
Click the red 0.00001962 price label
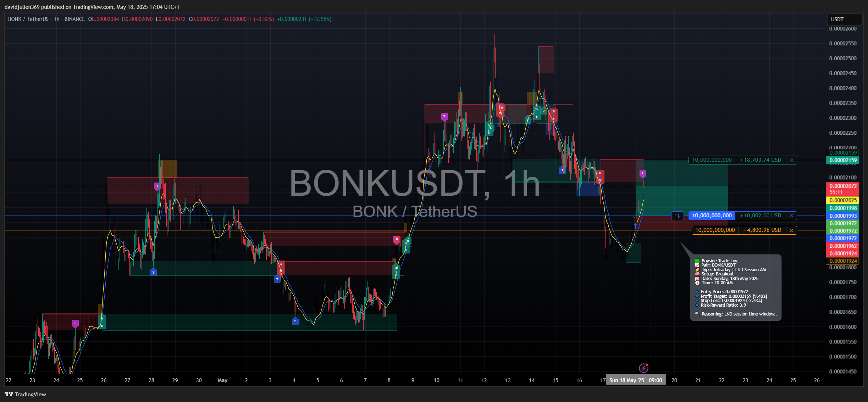(x=843, y=246)
